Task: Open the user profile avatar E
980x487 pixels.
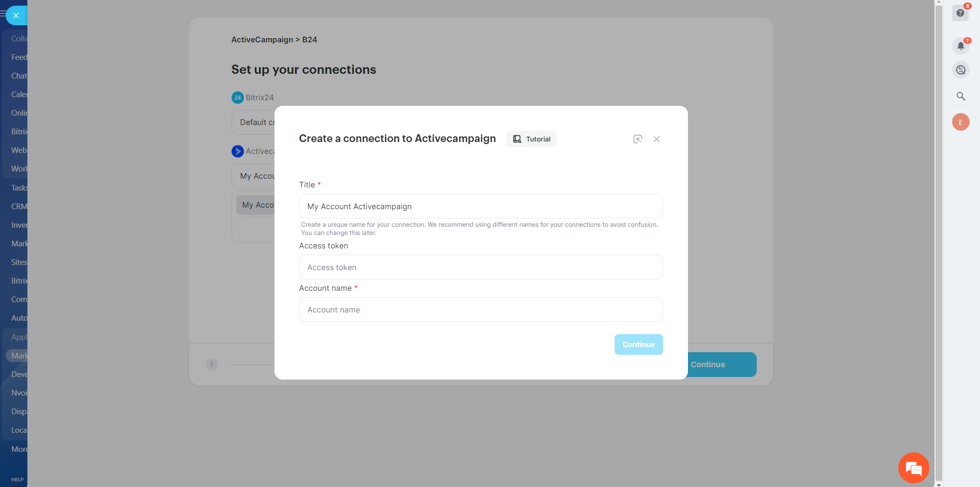Action: click(x=960, y=122)
